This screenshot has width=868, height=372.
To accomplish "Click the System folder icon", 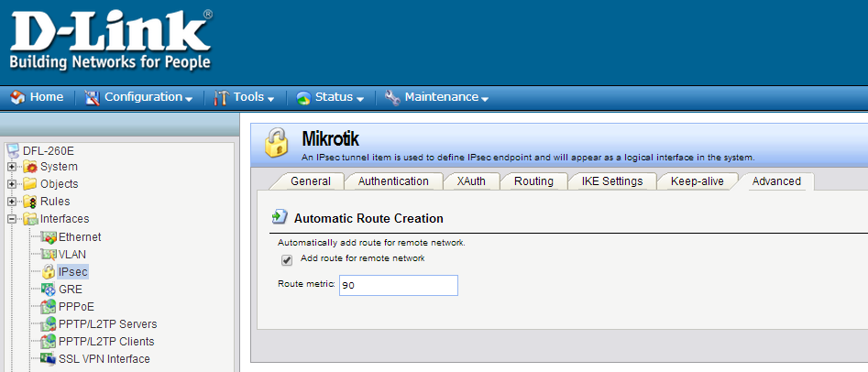I will pyautogui.click(x=30, y=167).
